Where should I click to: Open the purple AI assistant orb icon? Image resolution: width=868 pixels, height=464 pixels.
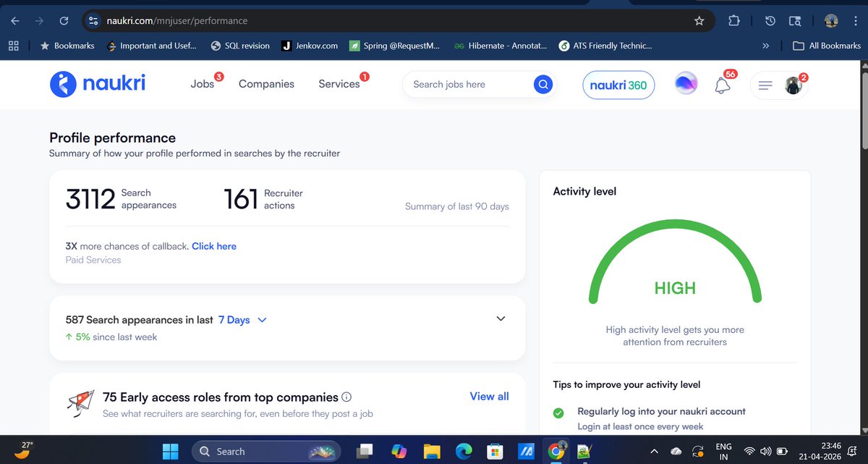coord(686,84)
